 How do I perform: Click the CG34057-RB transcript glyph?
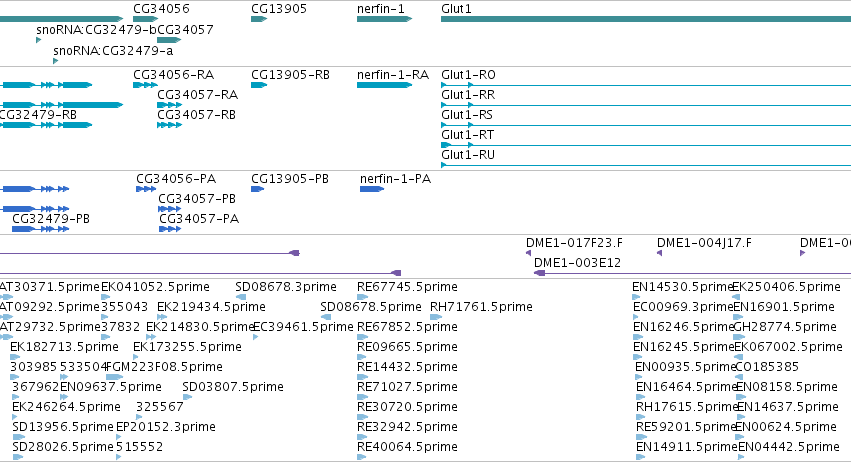pos(169,125)
